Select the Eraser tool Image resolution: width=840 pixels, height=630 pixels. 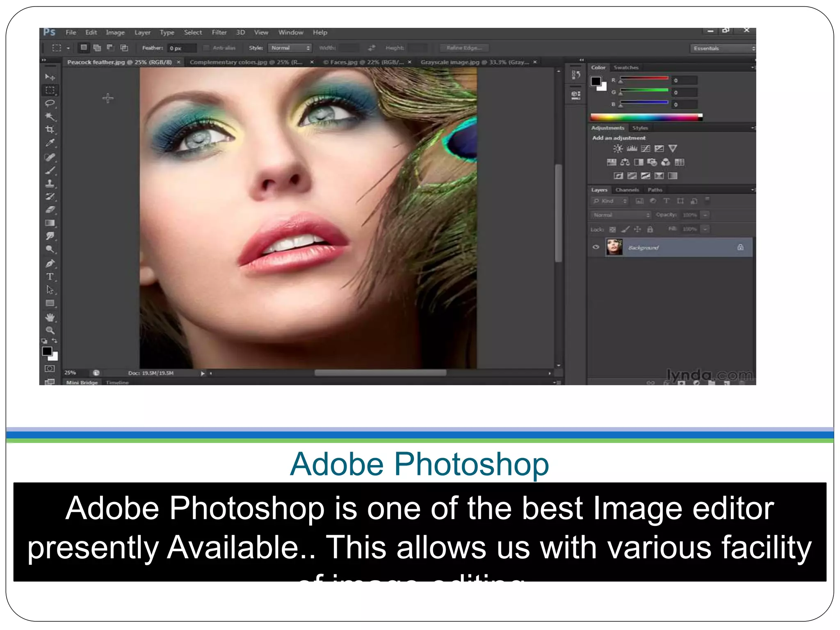50,210
